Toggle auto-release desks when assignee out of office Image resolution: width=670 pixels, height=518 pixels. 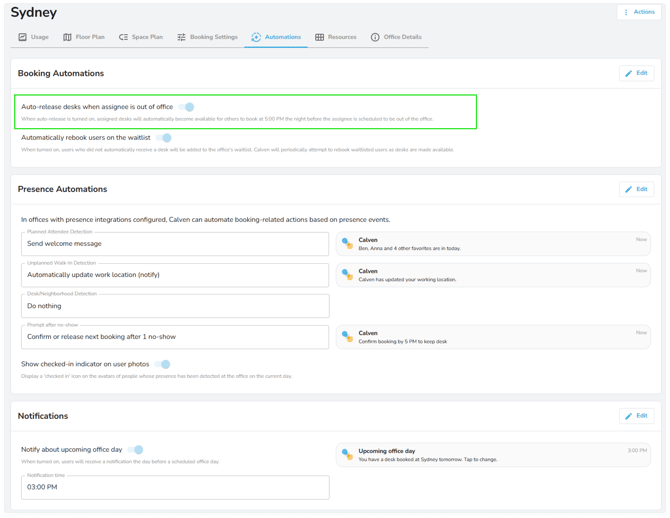click(187, 107)
